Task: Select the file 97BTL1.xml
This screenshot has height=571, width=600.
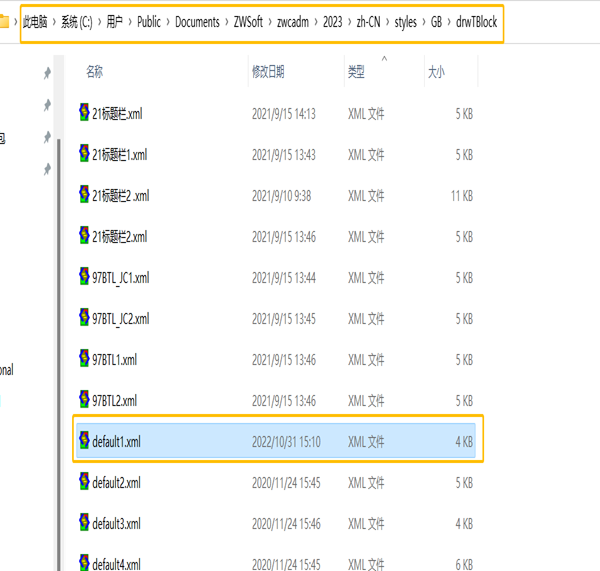Action: coord(114,360)
